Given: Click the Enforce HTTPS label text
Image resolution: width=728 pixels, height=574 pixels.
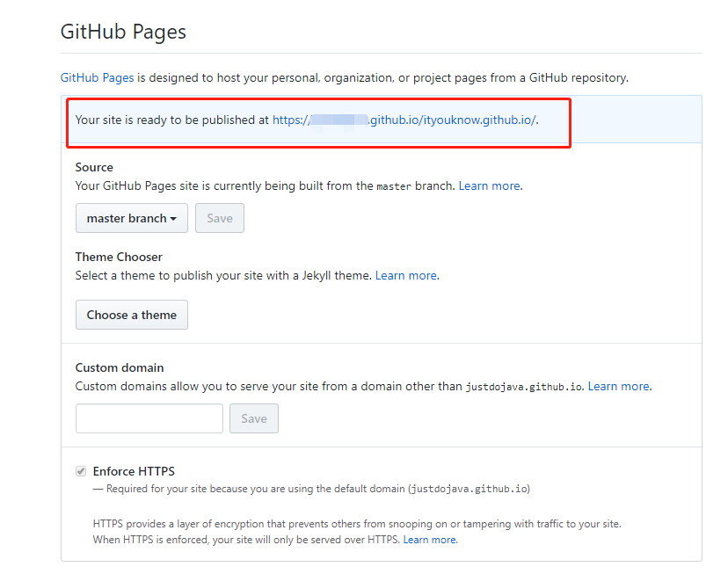Looking at the screenshot, I should 134,471.
